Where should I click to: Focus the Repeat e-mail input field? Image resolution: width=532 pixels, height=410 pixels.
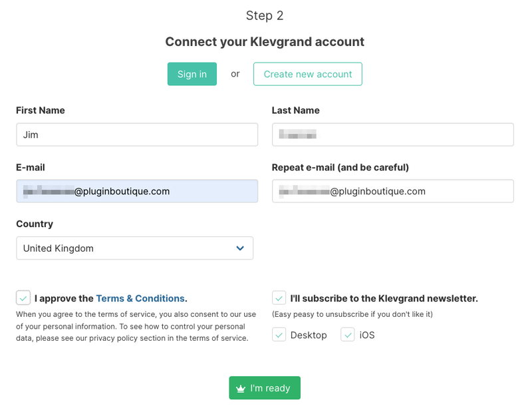click(392, 191)
